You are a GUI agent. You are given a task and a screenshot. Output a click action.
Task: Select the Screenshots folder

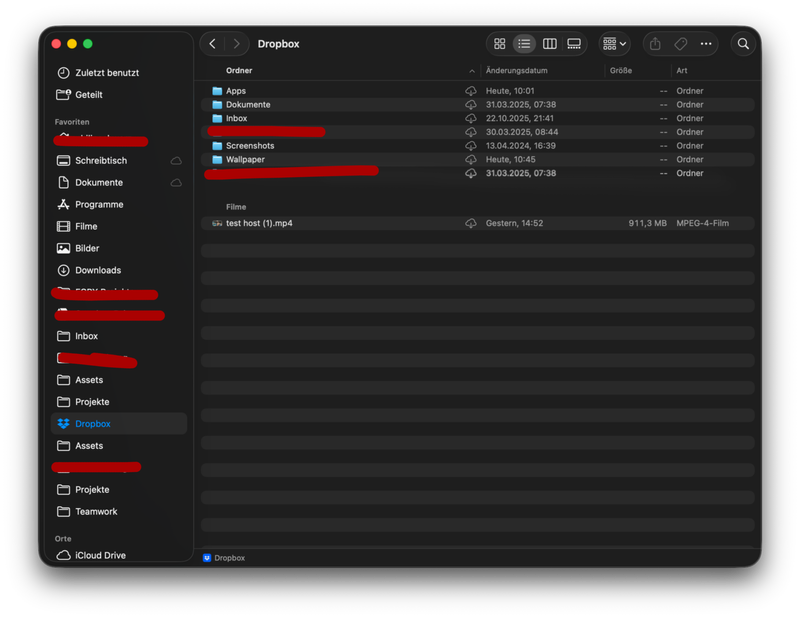(x=478, y=146)
